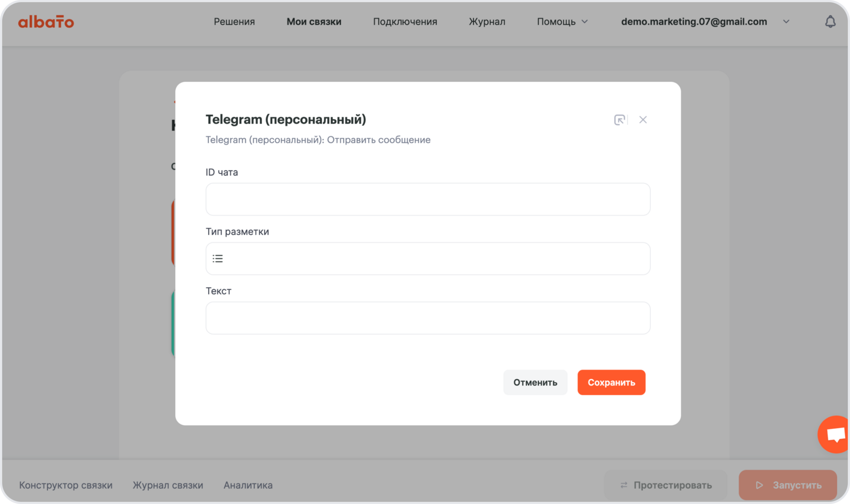This screenshot has width=850, height=504.
Task: Open the Тип разметки selector
Action: [x=428, y=259]
